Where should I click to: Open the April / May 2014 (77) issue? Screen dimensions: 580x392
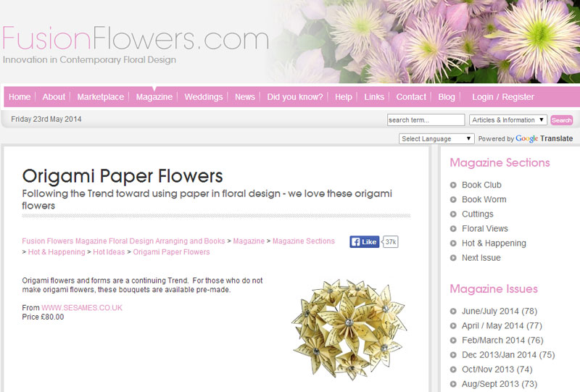tap(502, 326)
